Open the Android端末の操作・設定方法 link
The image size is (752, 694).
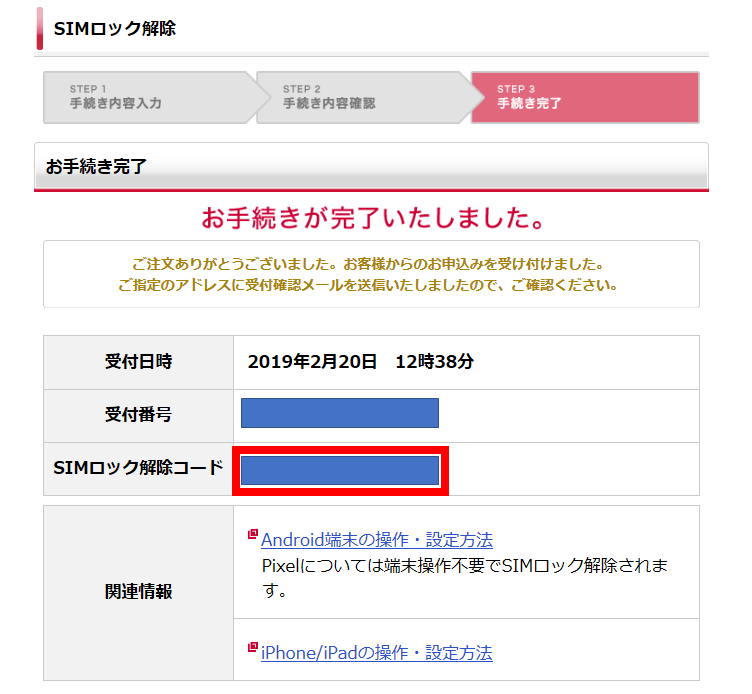coord(377,540)
